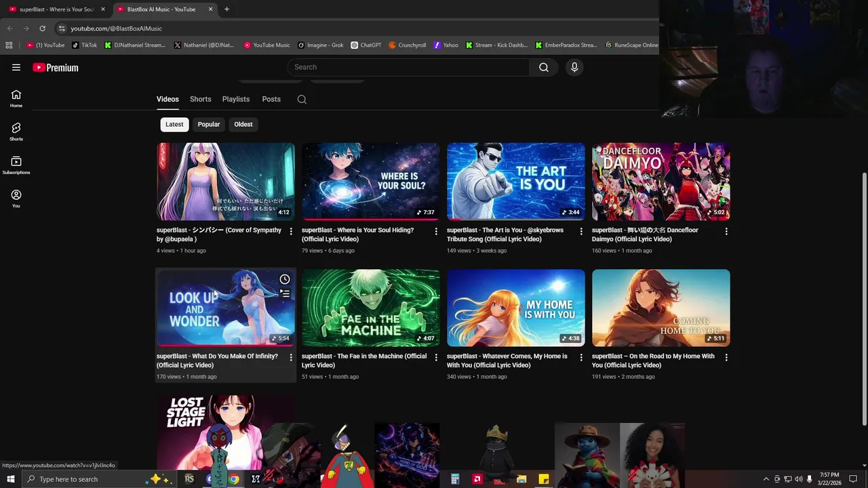
Task: Open title 'superBlast - What Do You Make Of Infinity?'
Action: [x=217, y=361]
